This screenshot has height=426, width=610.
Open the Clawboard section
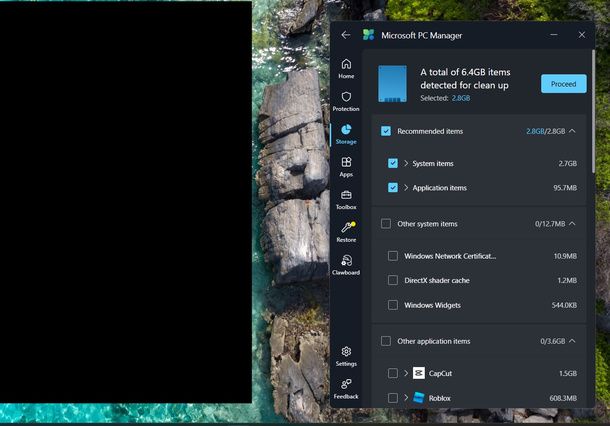coord(346,265)
